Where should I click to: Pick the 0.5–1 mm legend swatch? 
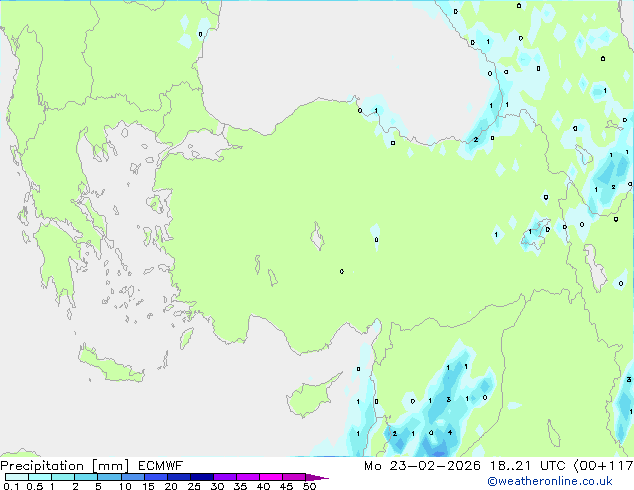pos(40,477)
